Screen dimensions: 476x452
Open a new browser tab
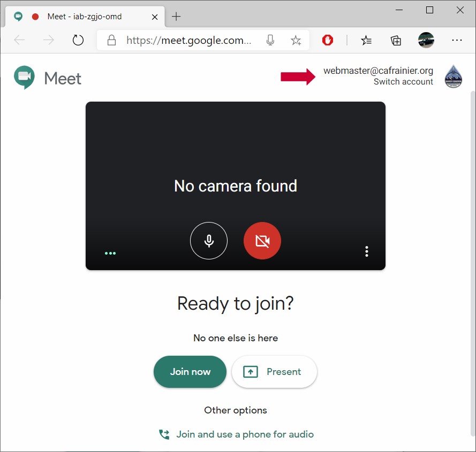pos(176,17)
